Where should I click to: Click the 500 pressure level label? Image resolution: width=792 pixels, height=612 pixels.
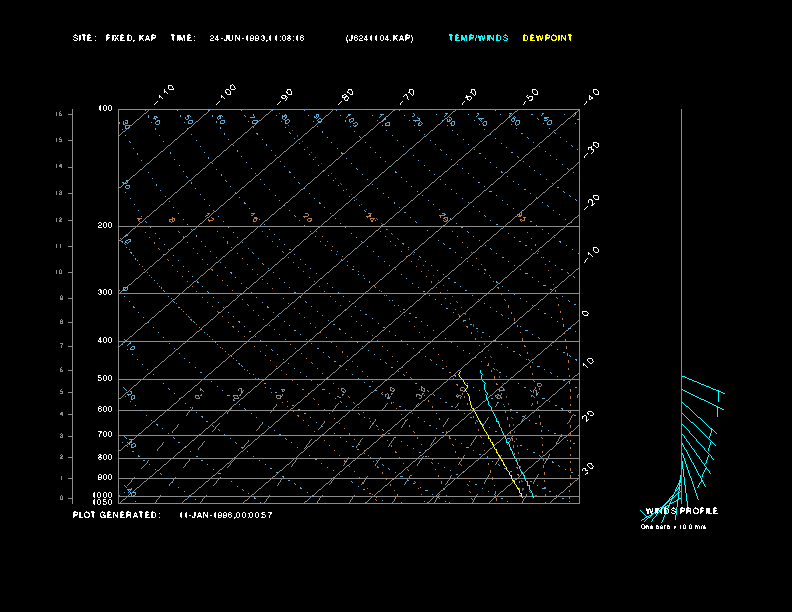pyautogui.click(x=104, y=379)
